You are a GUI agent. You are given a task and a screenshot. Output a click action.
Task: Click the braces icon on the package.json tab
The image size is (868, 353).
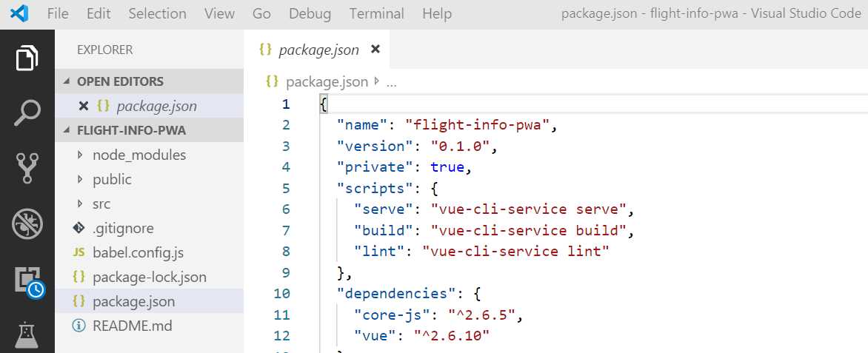266,50
